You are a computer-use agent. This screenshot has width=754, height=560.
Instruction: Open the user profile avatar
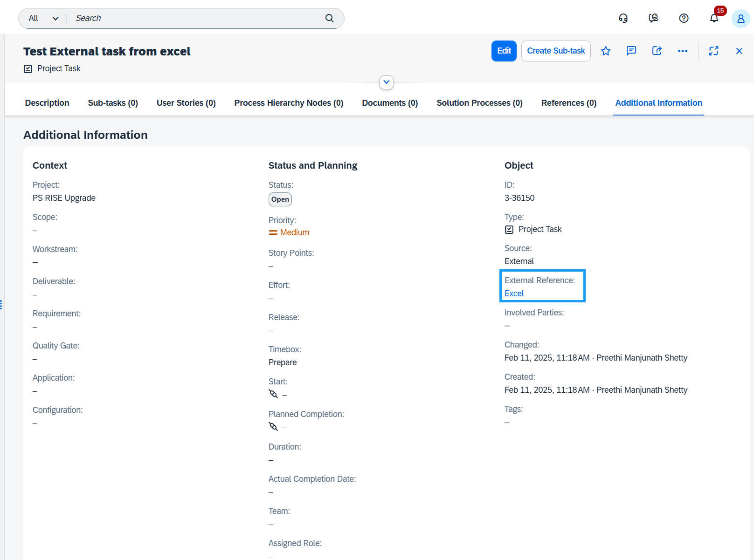tap(740, 19)
